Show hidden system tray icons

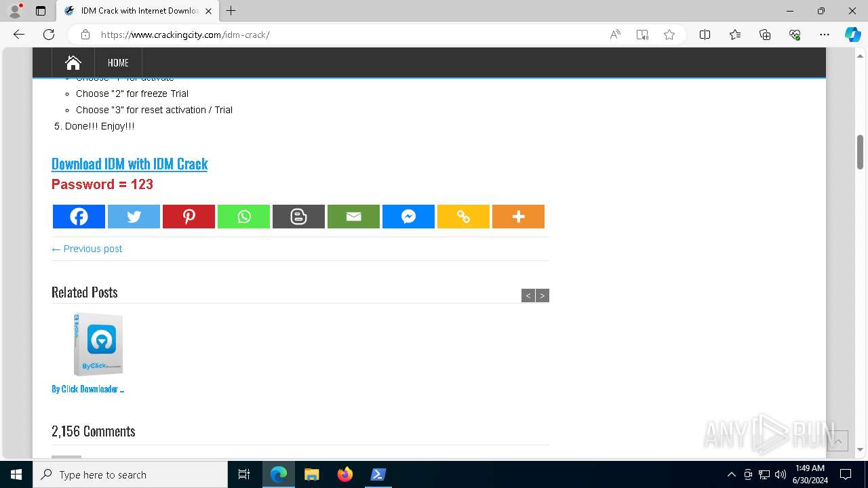731,474
